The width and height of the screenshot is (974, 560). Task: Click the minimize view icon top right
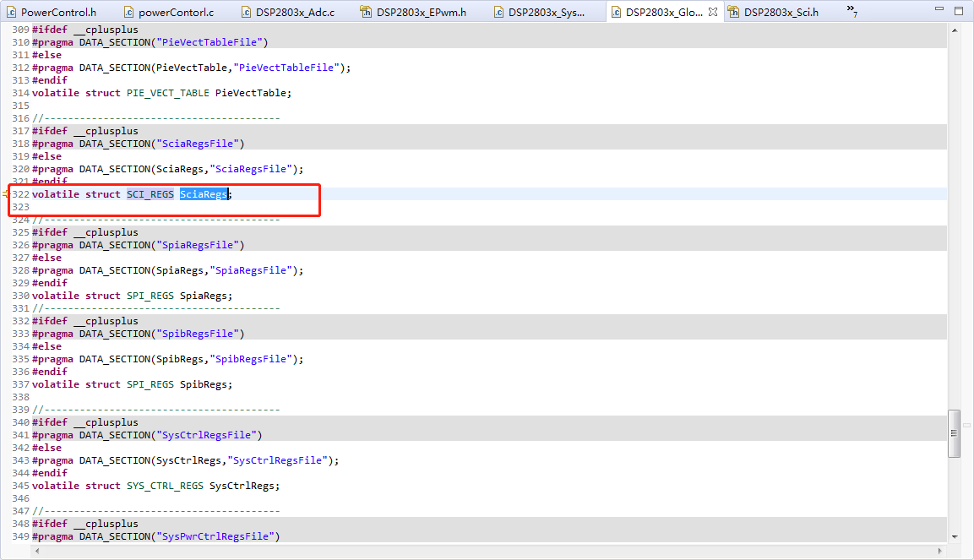click(939, 8)
